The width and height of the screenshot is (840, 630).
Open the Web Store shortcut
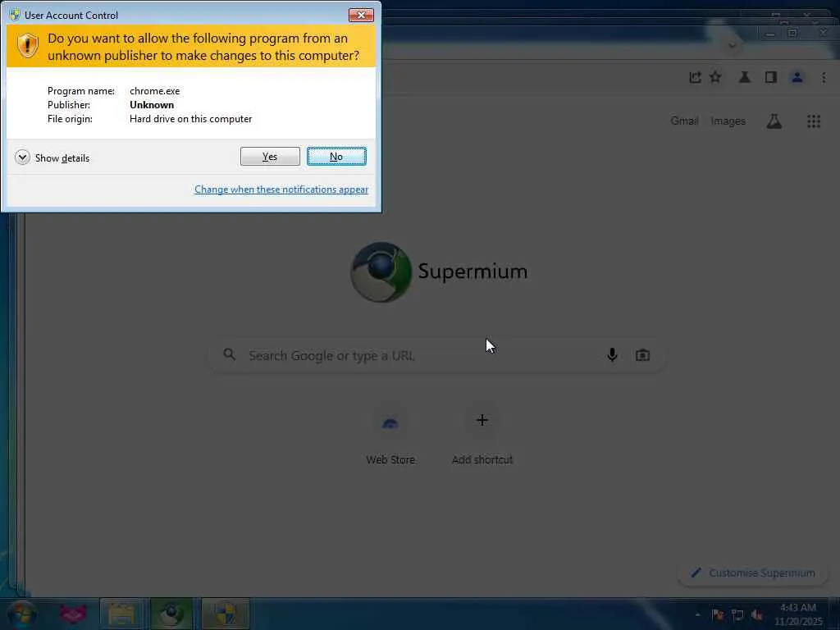click(x=390, y=435)
